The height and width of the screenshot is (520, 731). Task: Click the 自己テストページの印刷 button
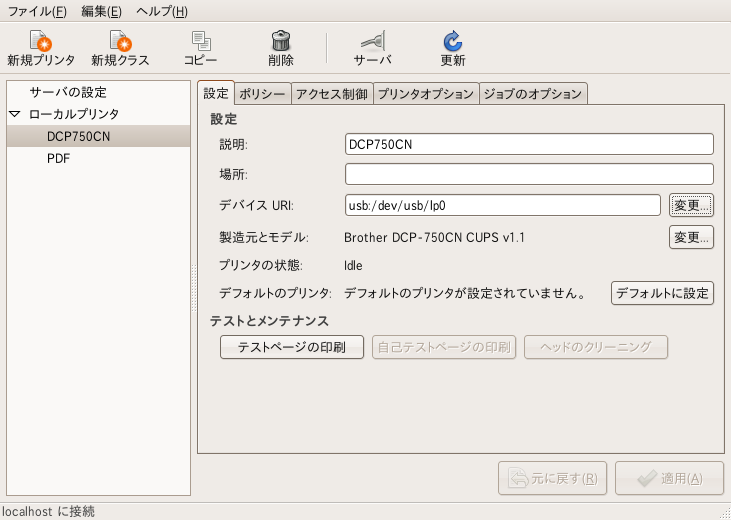tap(444, 347)
